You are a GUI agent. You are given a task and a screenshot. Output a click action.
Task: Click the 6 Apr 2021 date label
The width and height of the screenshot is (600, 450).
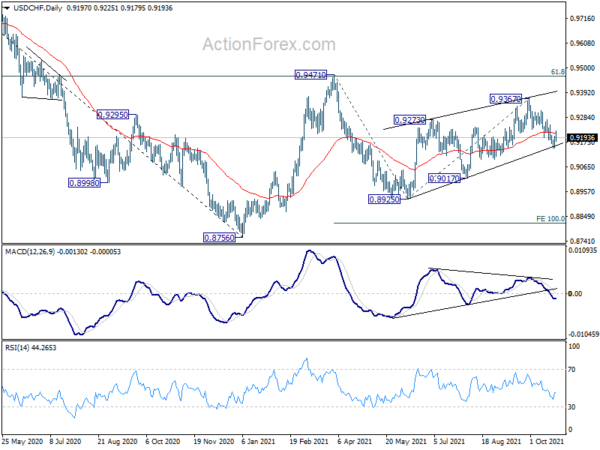click(x=355, y=441)
